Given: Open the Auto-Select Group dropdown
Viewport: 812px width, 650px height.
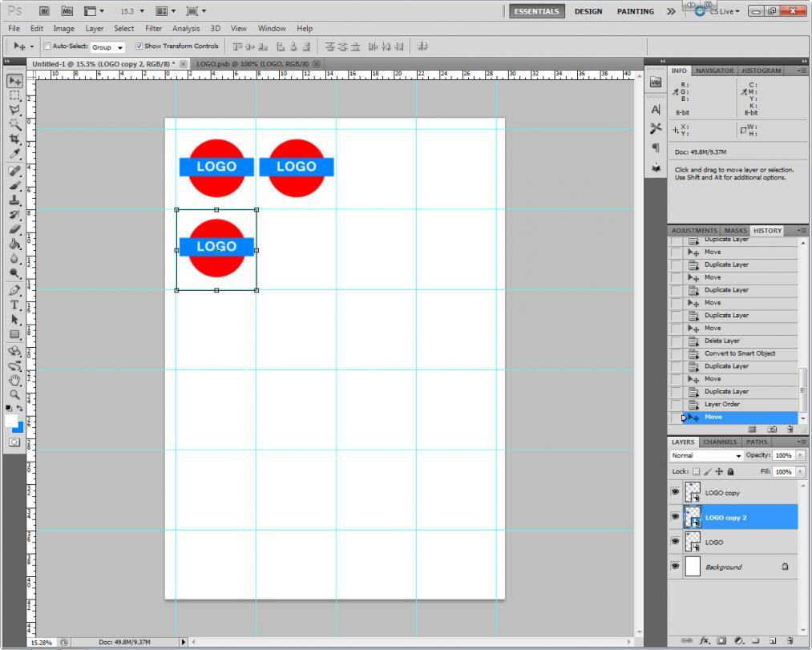Looking at the screenshot, I should pos(107,47).
